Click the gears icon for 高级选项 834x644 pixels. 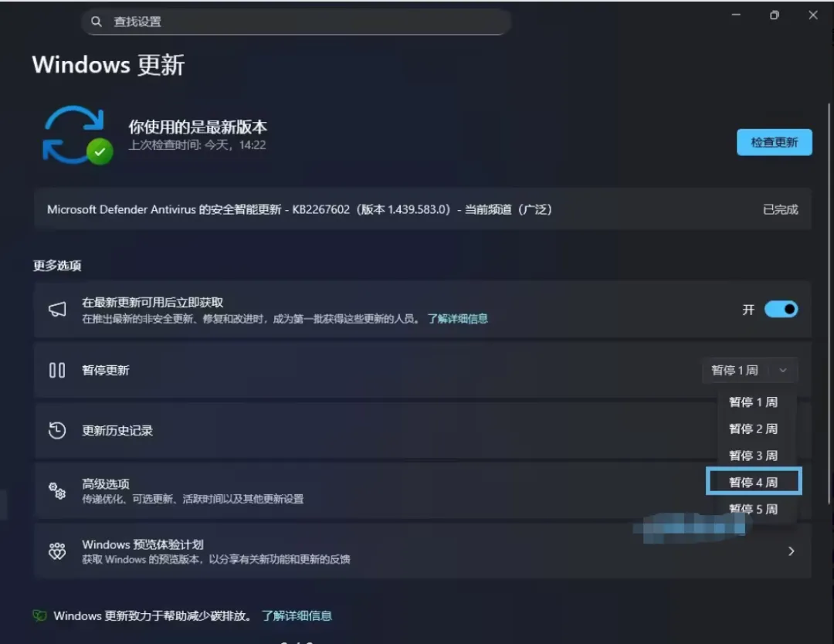pyautogui.click(x=57, y=490)
